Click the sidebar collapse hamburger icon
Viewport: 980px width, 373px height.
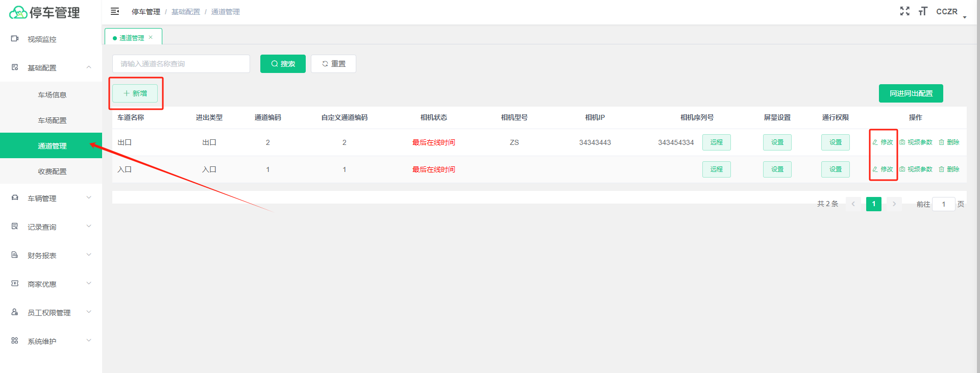115,11
